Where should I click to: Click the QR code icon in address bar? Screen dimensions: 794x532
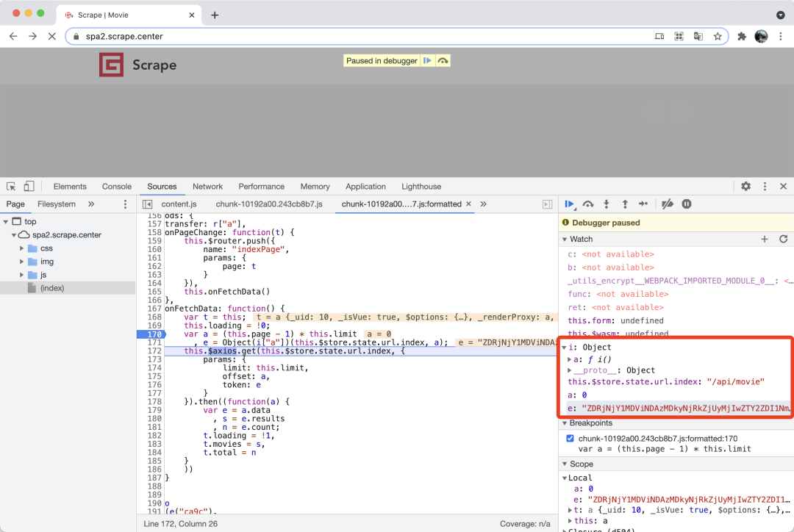click(x=679, y=37)
